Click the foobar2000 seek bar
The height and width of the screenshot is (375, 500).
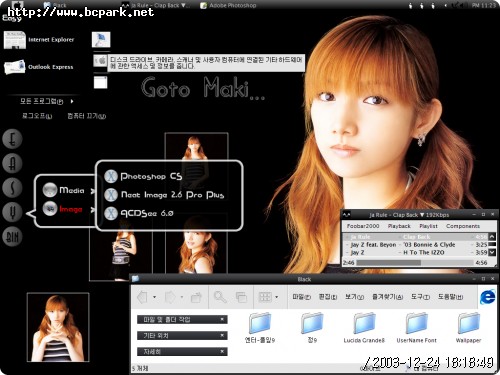(415, 263)
